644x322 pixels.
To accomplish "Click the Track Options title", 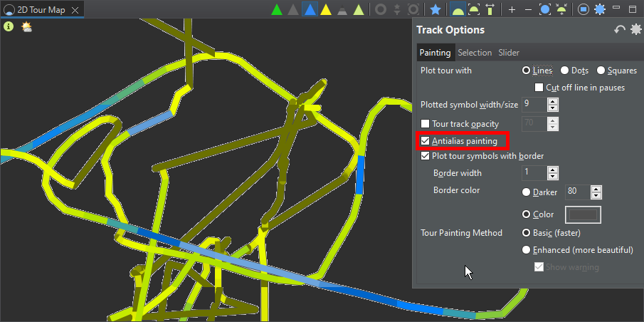I will click(x=450, y=30).
